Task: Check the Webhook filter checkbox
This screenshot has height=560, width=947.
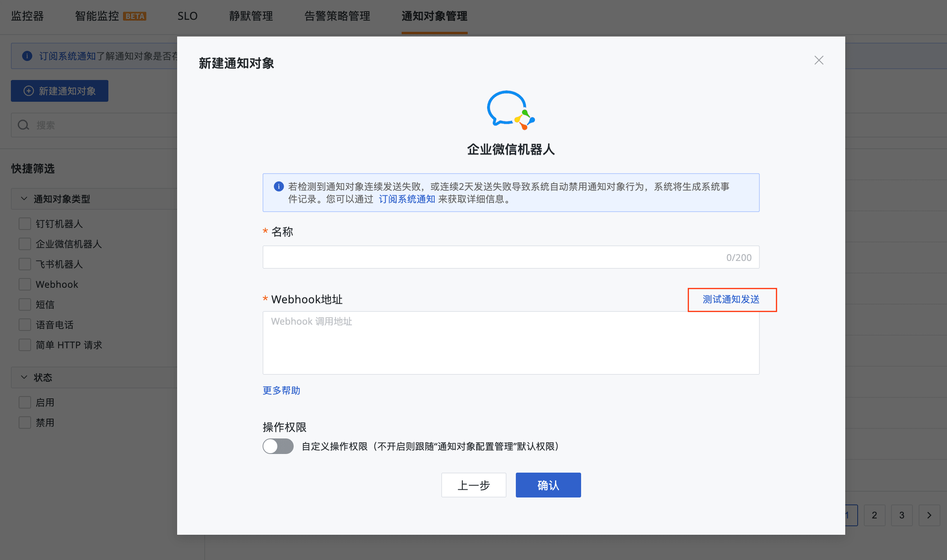Action: [25, 284]
